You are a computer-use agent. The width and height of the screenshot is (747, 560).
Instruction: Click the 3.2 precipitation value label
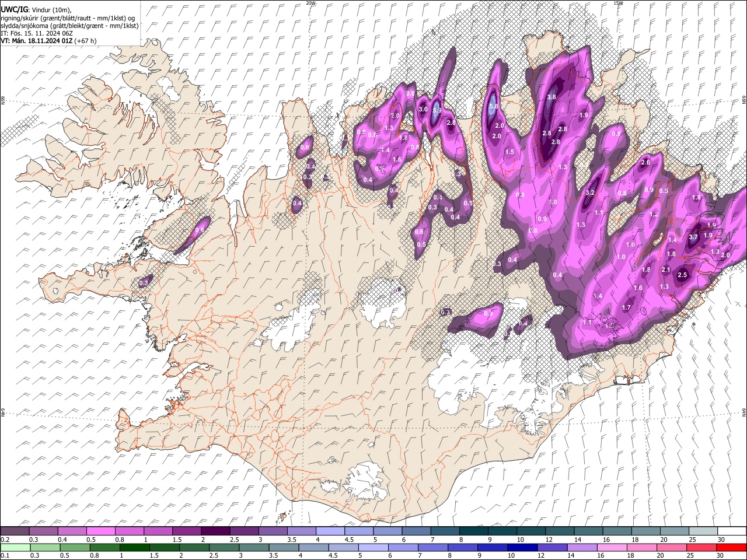point(590,192)
